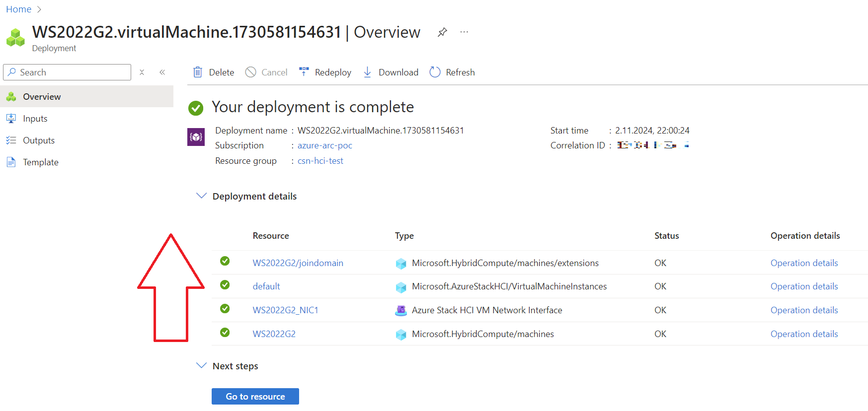This screenshot has width=868, height=411.
Task: Click the Microsoft.HybridCompute/machines type text
Action: [x=483, y=334]
